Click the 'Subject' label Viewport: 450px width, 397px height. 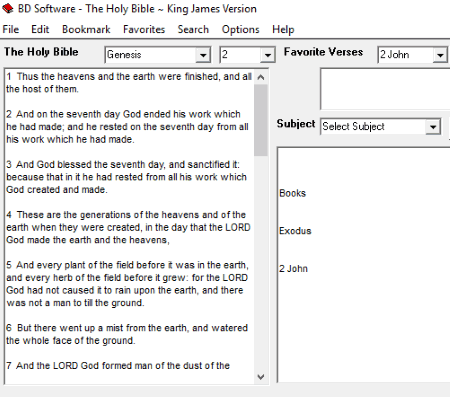coord(296,124)
